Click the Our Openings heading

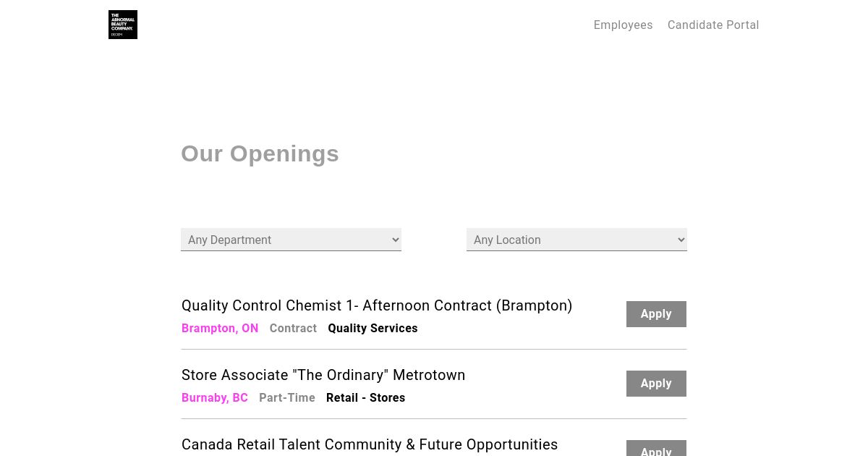(260, 153)
